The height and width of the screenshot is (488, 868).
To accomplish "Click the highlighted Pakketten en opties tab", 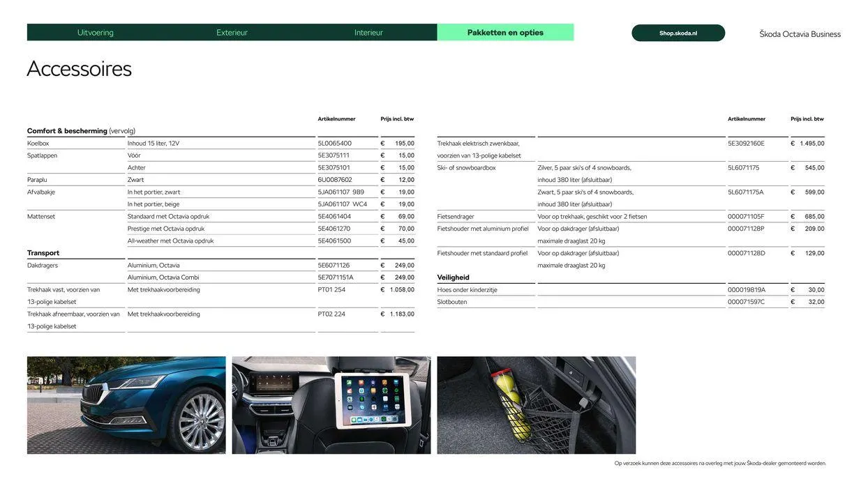I will 505,31.
